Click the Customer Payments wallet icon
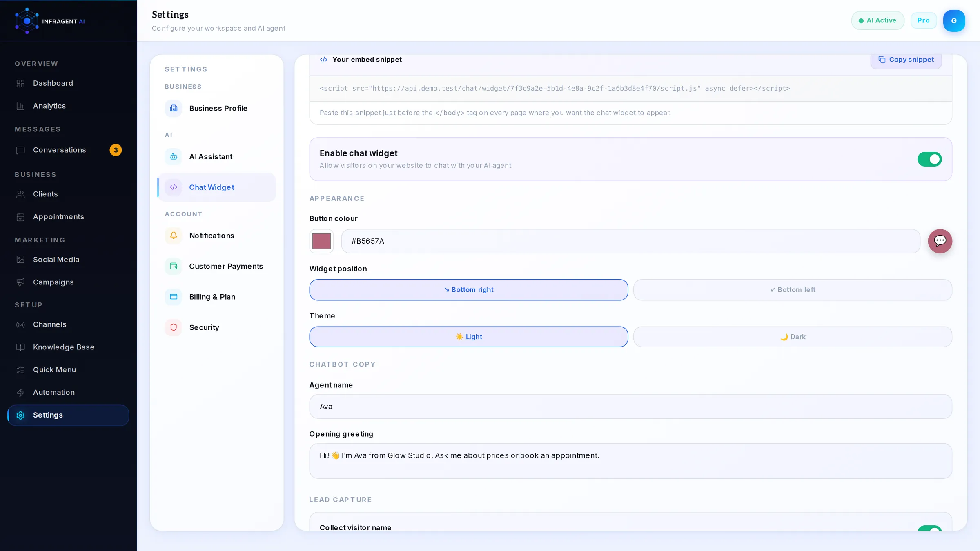This screenshot has height=551, width=980. pyautogui.click(x=174, y=266)
